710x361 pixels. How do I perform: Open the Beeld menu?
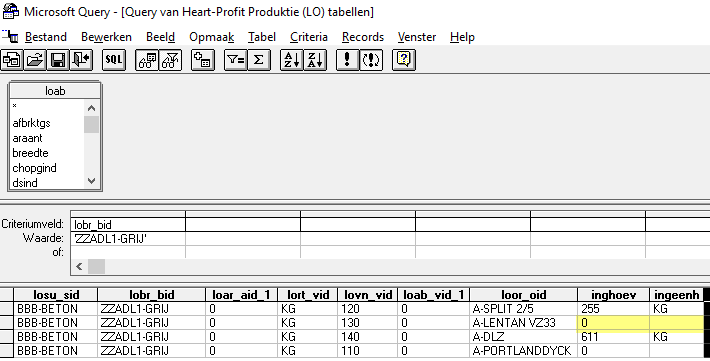[160, 37]
